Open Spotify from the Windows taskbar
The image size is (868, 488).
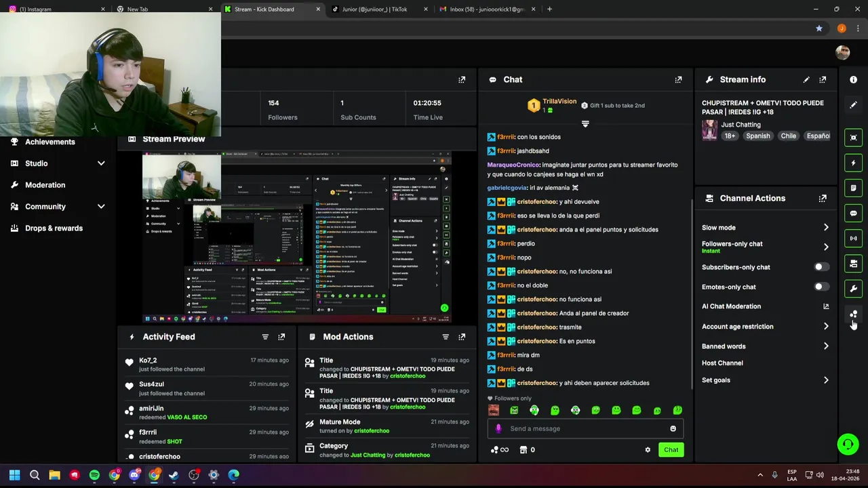94,475
